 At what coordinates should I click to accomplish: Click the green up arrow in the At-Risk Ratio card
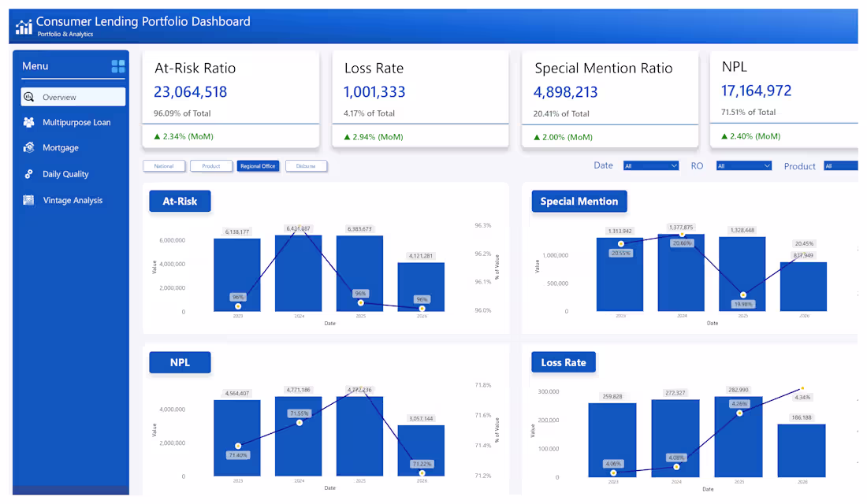point(157,136)
